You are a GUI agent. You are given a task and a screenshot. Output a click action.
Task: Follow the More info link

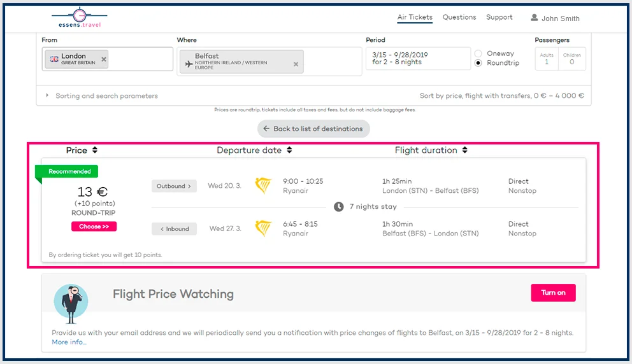[x=69, y=342]
